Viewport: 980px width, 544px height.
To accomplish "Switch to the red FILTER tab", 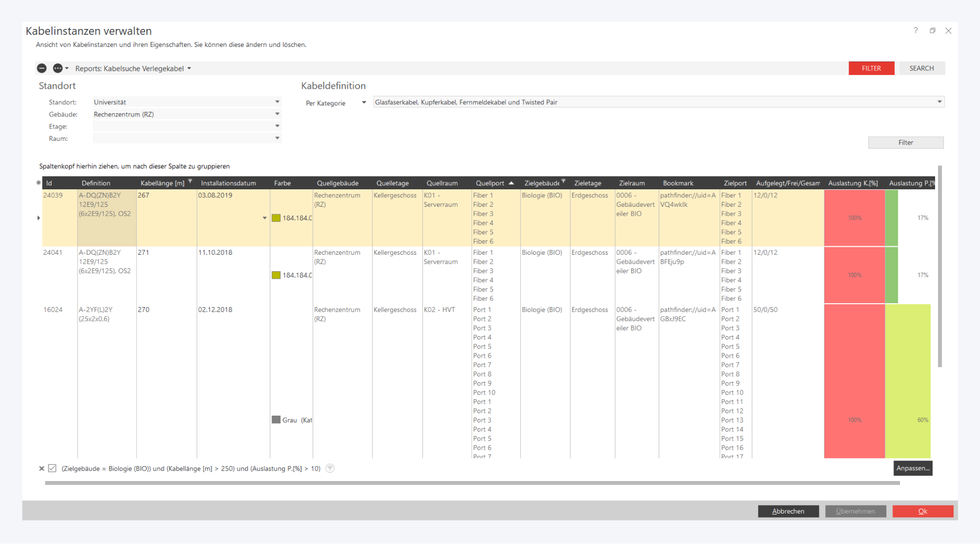I will (x=871, y=68).
